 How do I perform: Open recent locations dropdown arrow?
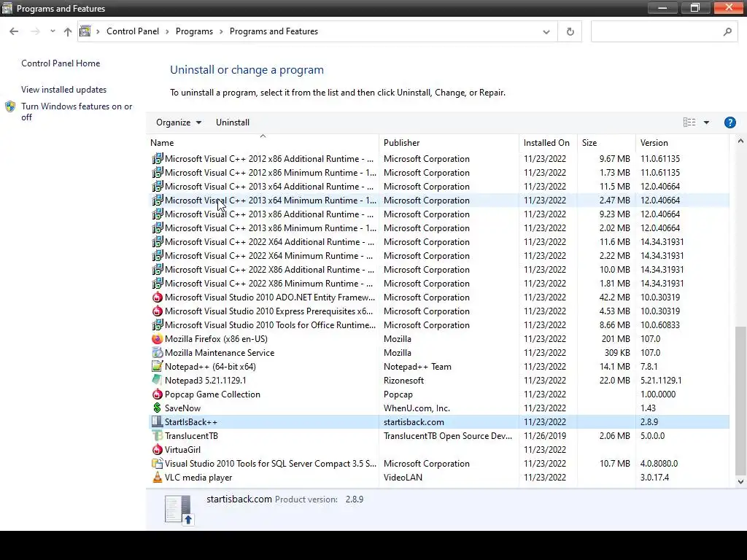coord(53,31)
